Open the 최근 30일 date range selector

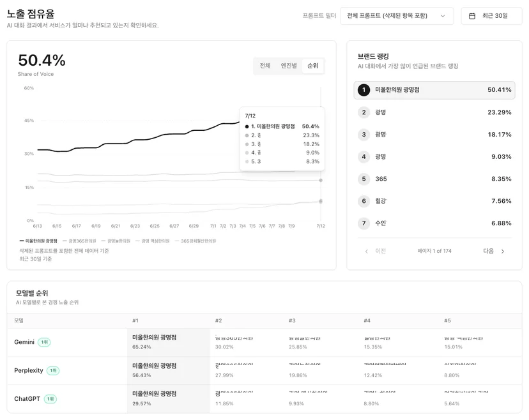491,16
